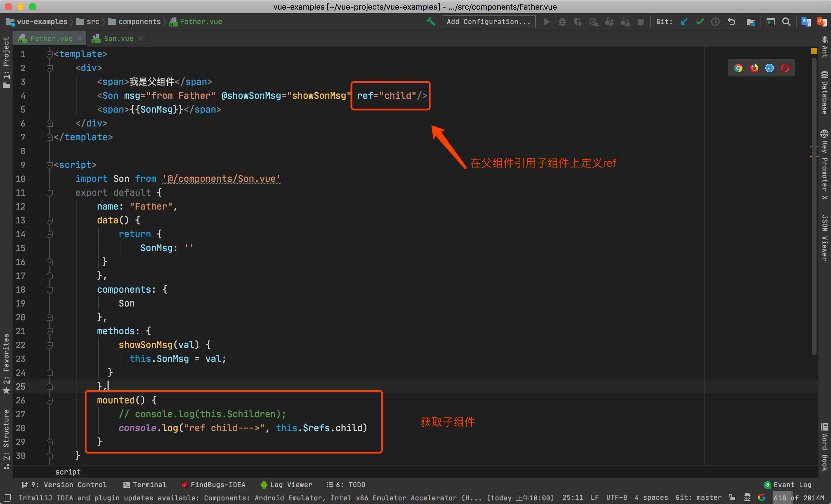The image size is (831, 504).
Task: Click the UTF-8 encoding selector
Action: pyautogui.click(x=617, y=497)
